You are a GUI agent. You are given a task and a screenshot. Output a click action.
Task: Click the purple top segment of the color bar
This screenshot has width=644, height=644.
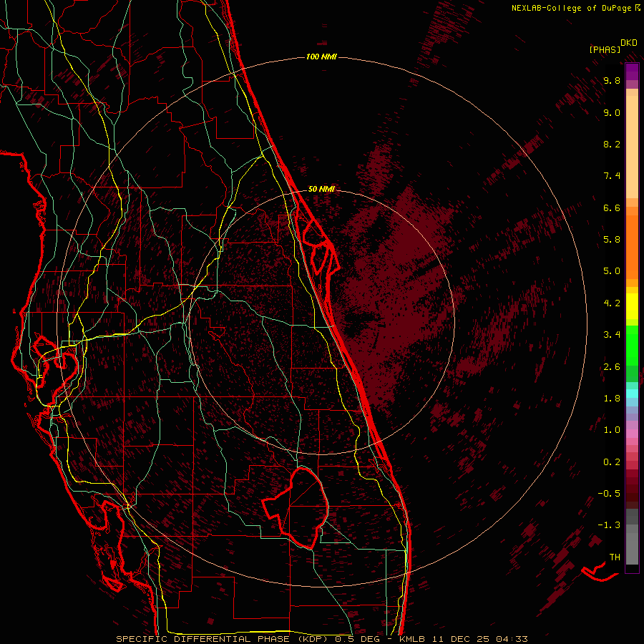(632, 72)
